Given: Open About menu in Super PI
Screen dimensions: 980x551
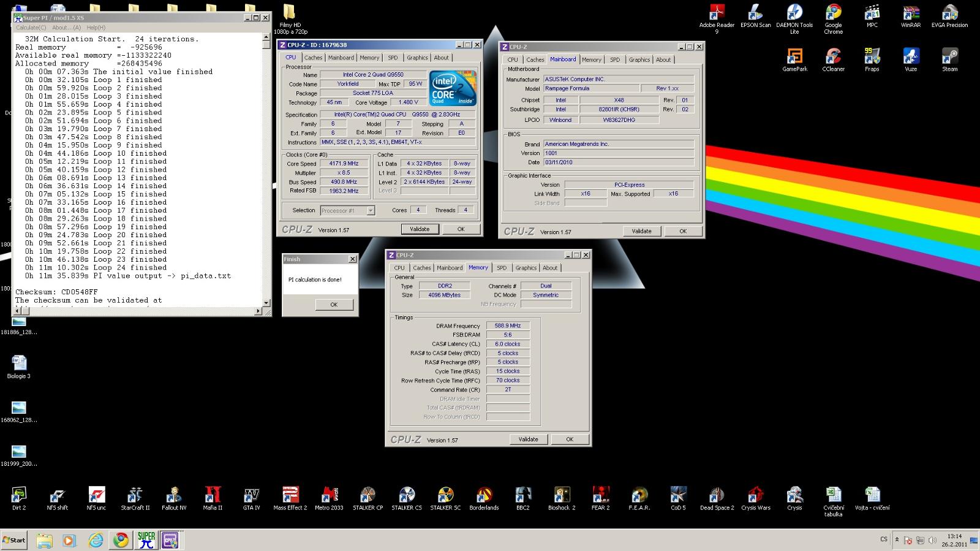Looking at the screenshot, I should [x=66, y=28].
